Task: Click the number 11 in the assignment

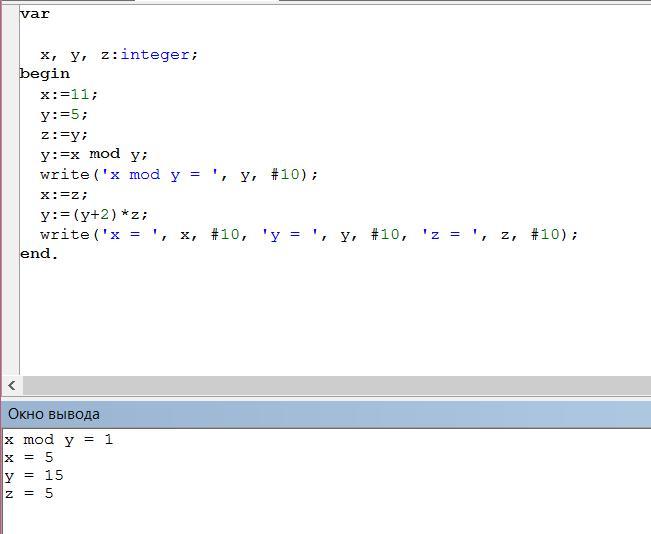Action: coord(80,95)
